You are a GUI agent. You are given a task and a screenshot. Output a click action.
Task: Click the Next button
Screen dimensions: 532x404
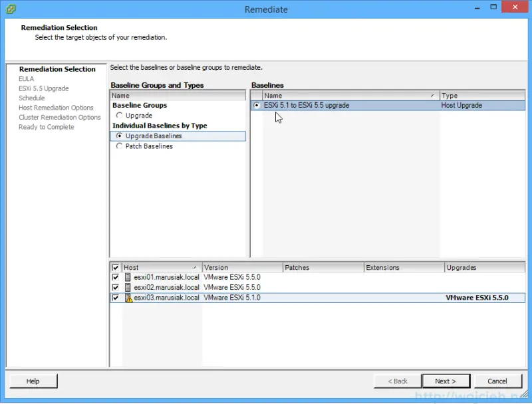tap(446, 381)
